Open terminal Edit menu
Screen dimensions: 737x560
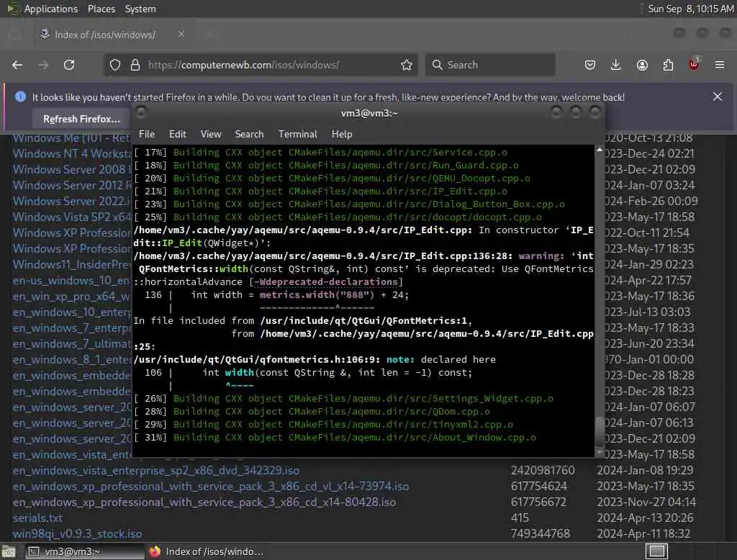(x=177, y=134)
